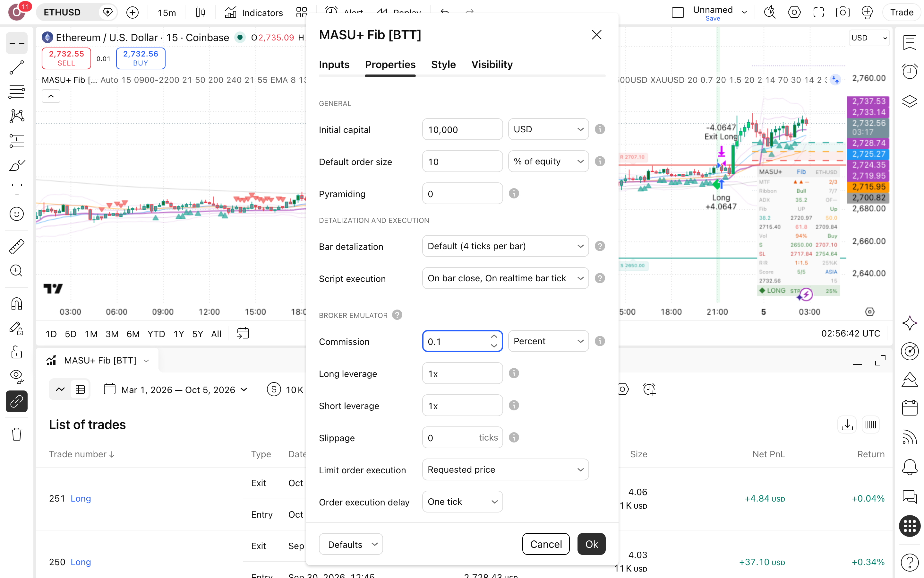Select the ruler measure tool
Image resolution: width=924 pixels, height=578 pixels.
pos(17,247)
